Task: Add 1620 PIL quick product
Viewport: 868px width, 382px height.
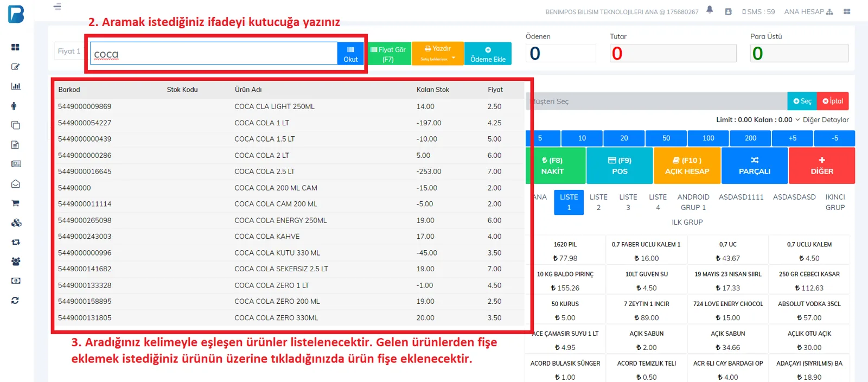Action: (x=565, y=251)
